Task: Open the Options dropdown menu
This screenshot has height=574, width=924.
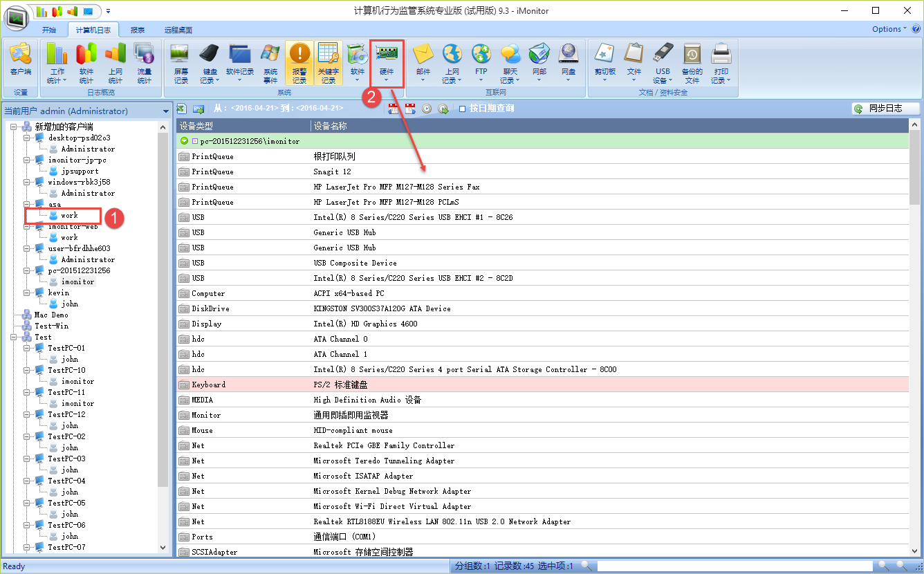Action: pos(889,29)
